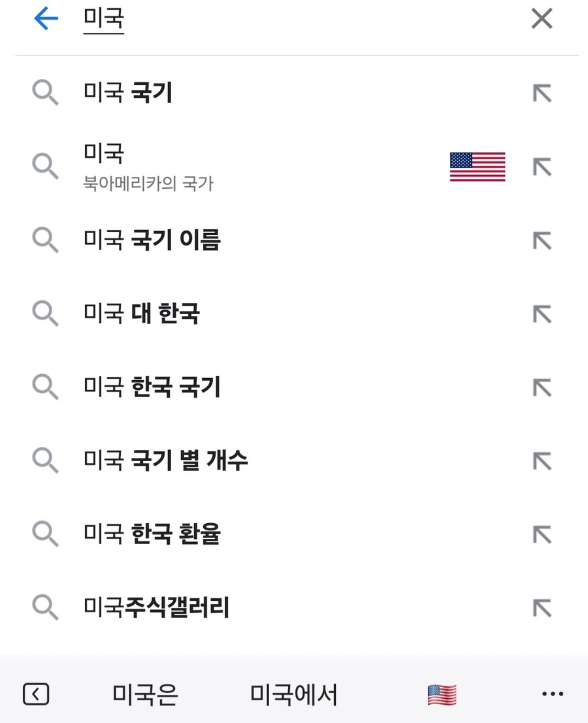Select the 미국은 keyboard suggestion

point(145,694)
